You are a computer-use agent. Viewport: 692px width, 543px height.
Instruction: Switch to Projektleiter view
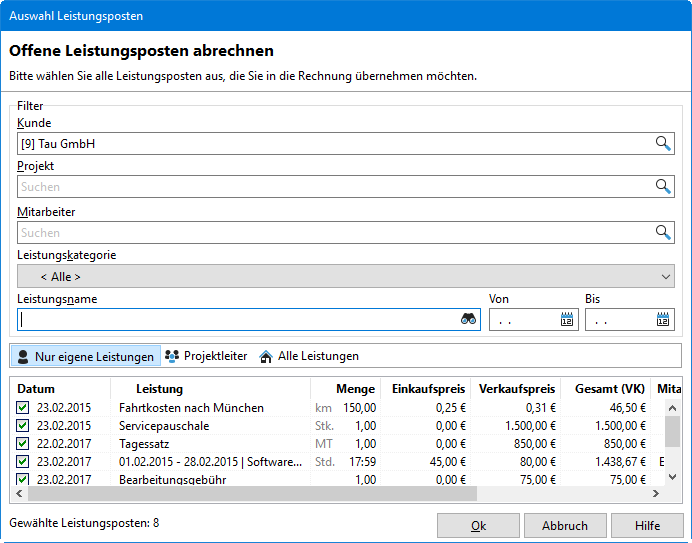click(206, 356)
